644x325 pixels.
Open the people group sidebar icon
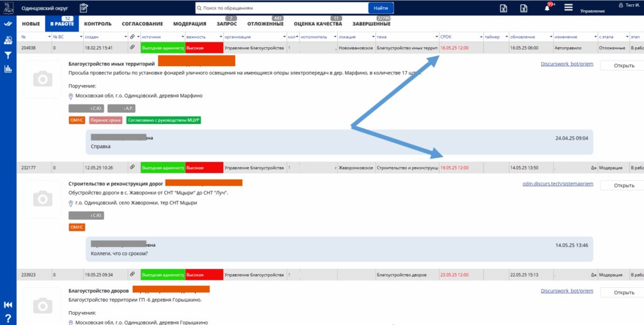8,40
